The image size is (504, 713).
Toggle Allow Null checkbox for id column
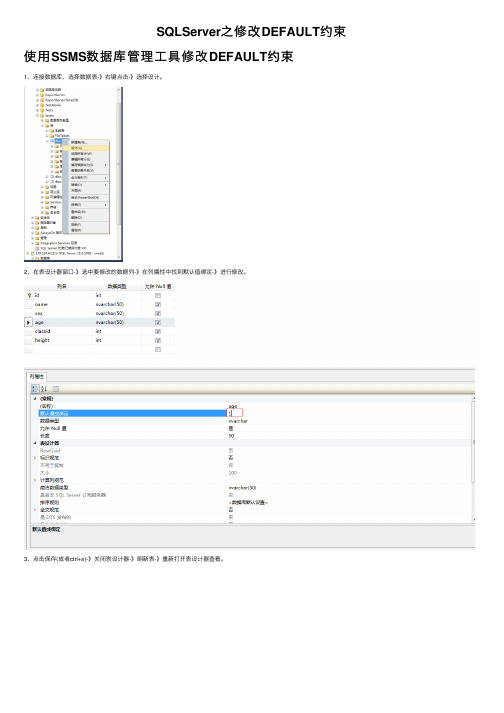point(158,296)
